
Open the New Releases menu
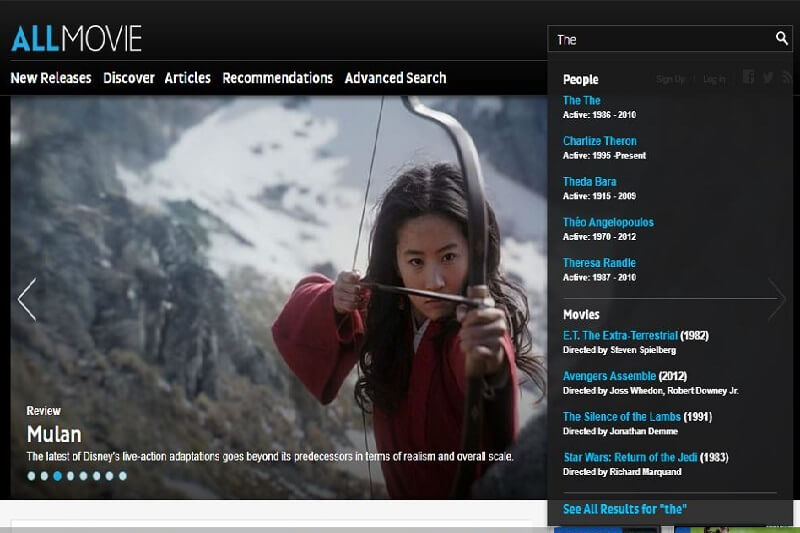pos(51,78)
